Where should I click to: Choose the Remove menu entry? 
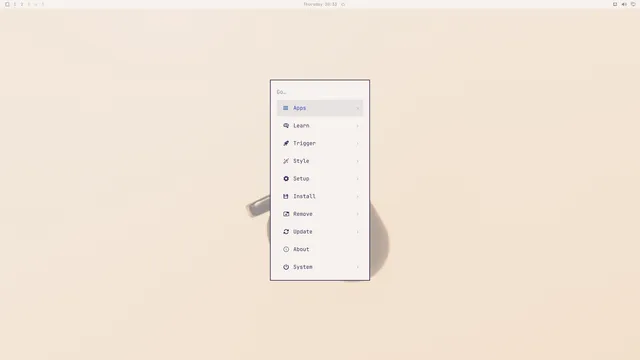pos(320,214)
